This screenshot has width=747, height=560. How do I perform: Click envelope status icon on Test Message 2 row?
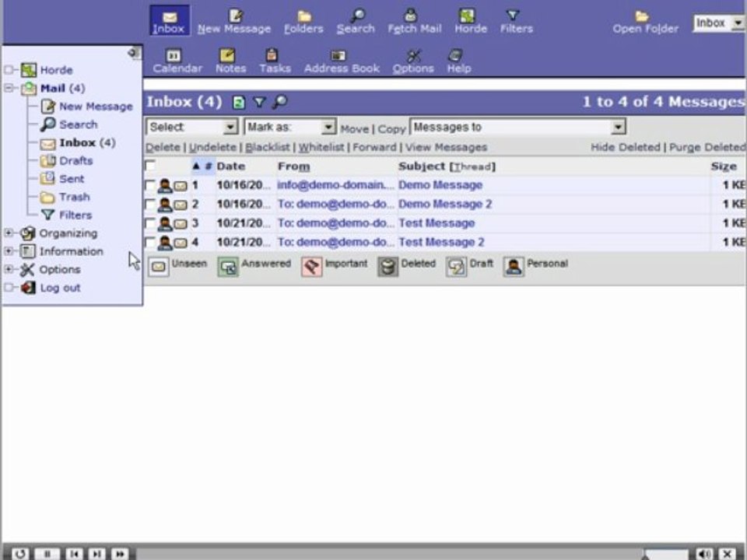(180, 243)
